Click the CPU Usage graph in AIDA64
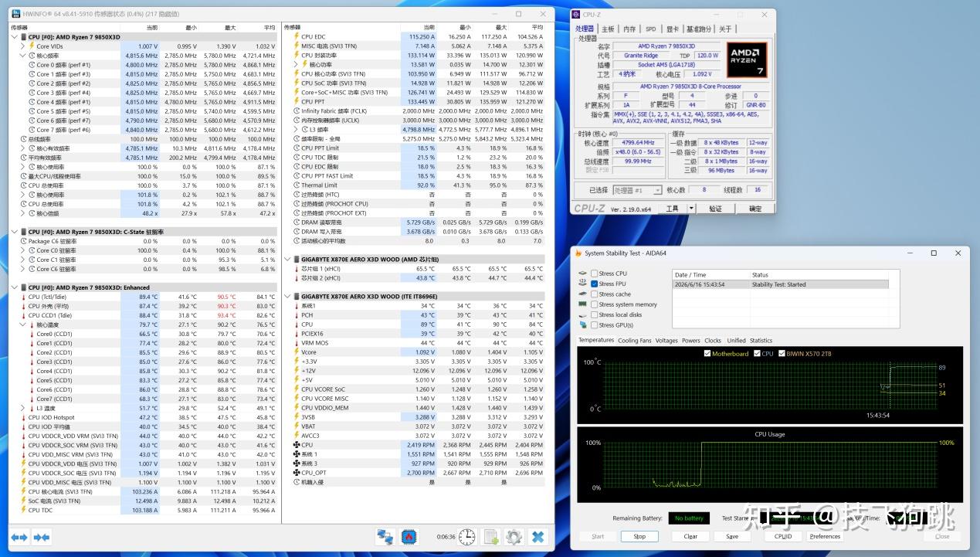 [x=770, y=465]
